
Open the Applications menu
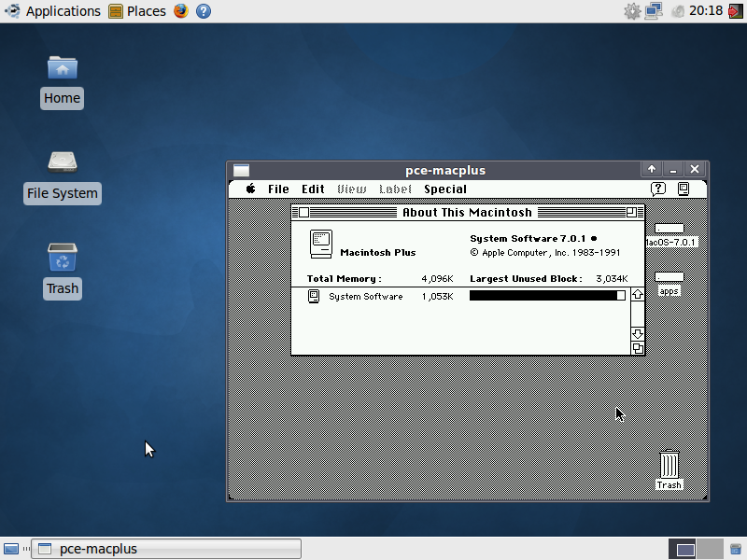pyautogui.click(x=53, y=11)
